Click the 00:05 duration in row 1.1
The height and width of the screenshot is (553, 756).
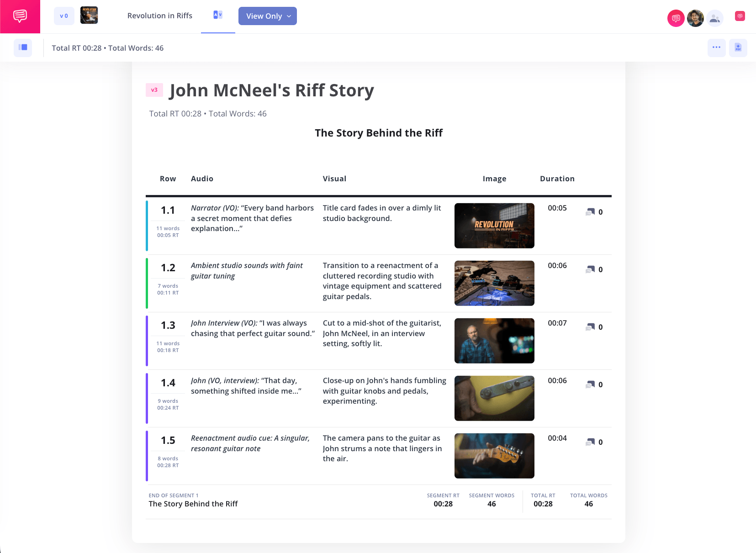pos(557,208)
